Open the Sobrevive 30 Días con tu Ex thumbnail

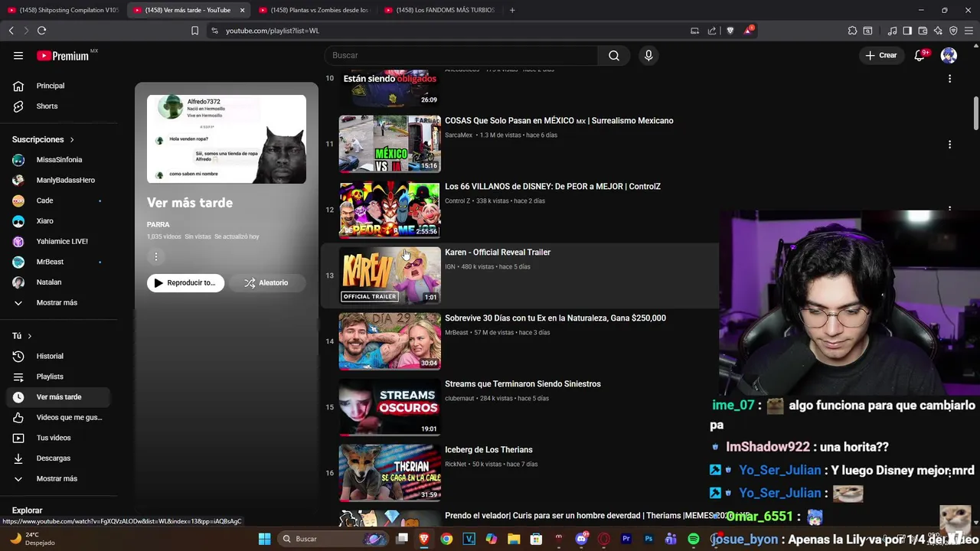(x=390, y=341)
